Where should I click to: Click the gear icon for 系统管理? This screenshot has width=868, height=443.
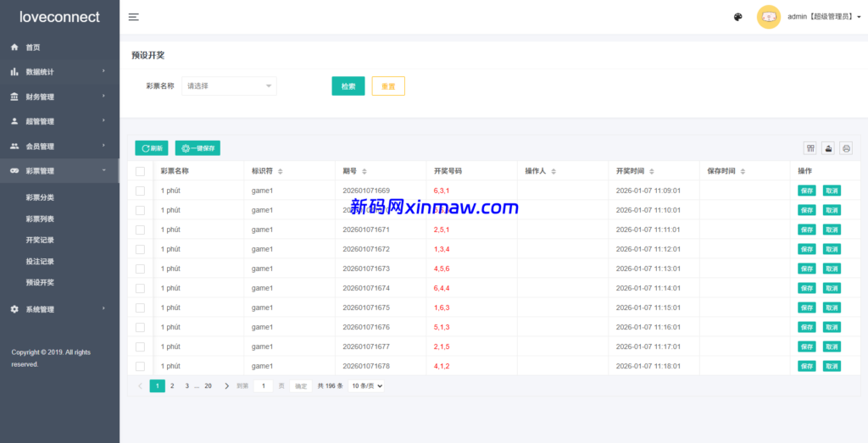tap(14, 309)
